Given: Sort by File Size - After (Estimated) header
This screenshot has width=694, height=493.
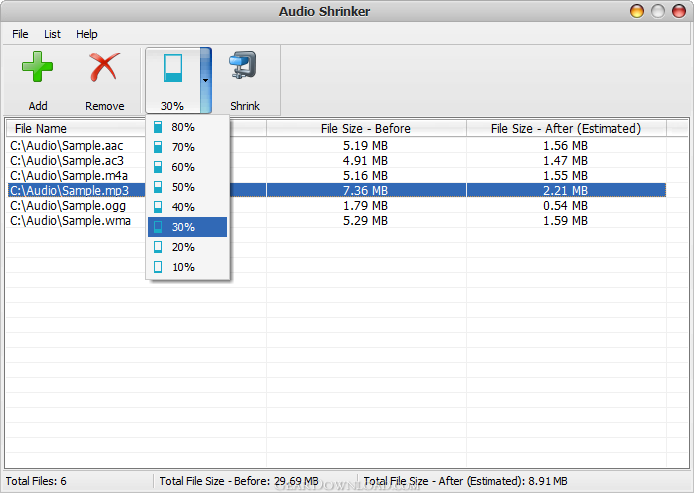Looking at the screenshot, I should tap(566, 129).
